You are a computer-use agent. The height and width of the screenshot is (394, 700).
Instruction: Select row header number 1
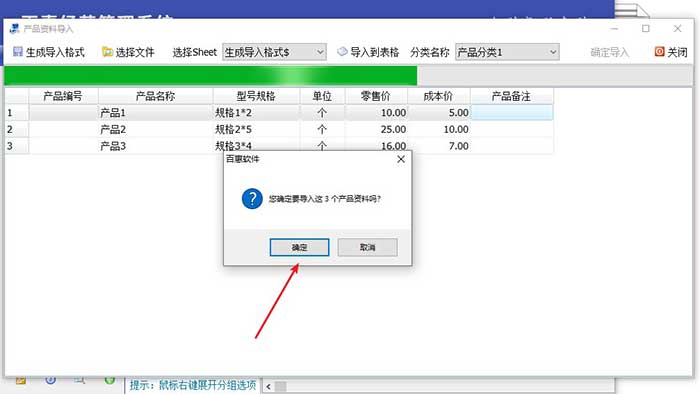[17, 112]
